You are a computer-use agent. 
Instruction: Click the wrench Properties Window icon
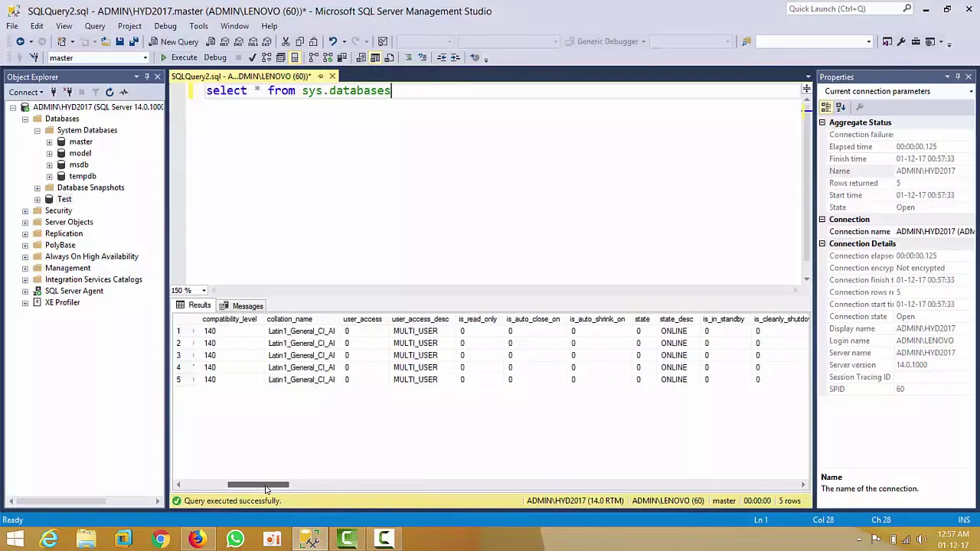coord(901,41)
